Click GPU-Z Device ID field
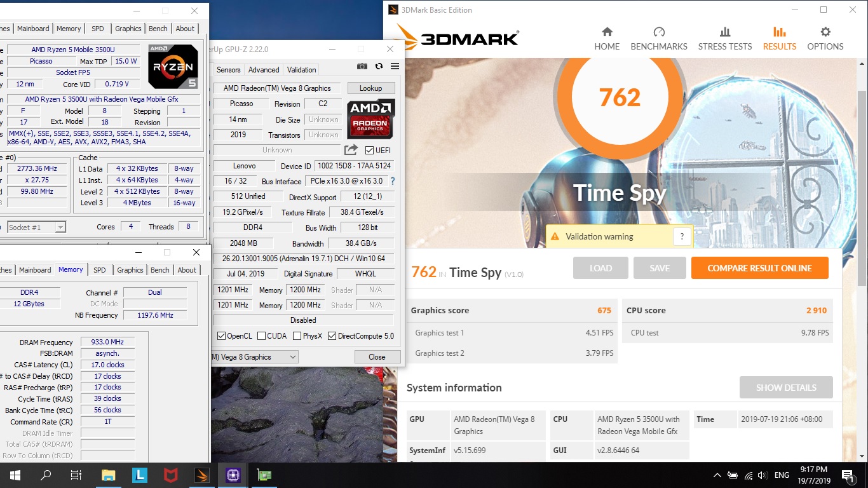Screen dimensions: 868x488 354,166
